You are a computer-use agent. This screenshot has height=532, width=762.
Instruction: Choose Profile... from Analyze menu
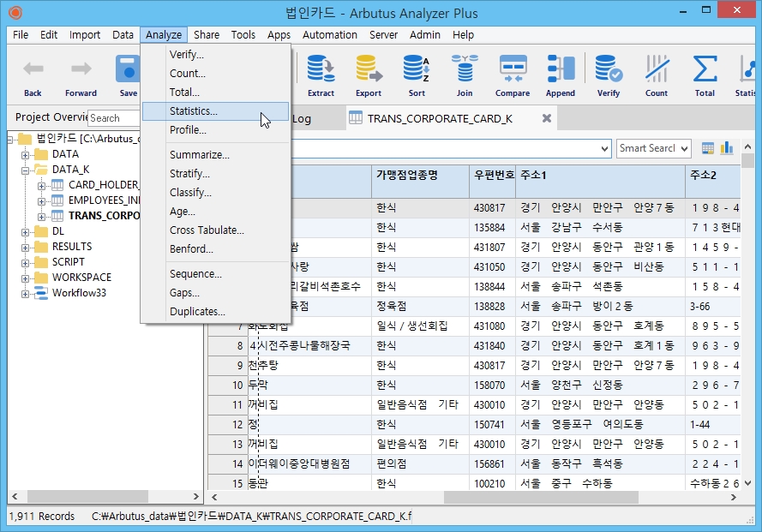pyautogui.click(x=215, y=130)
